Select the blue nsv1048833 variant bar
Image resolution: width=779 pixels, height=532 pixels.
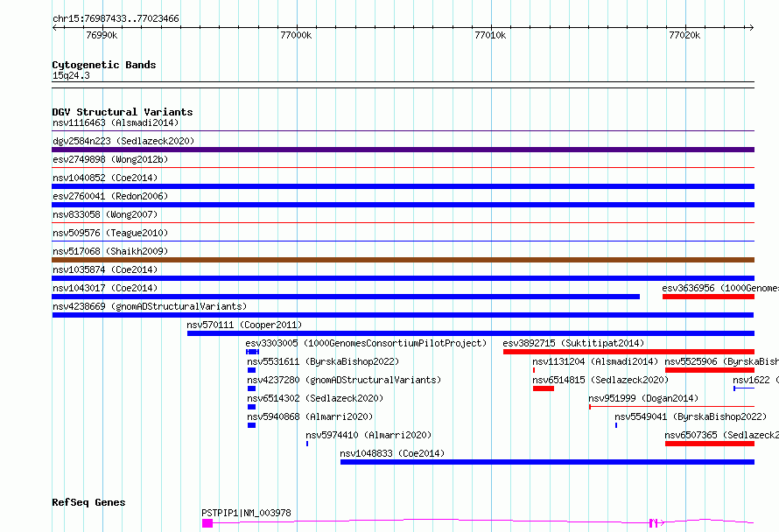[x=547, y=462]
